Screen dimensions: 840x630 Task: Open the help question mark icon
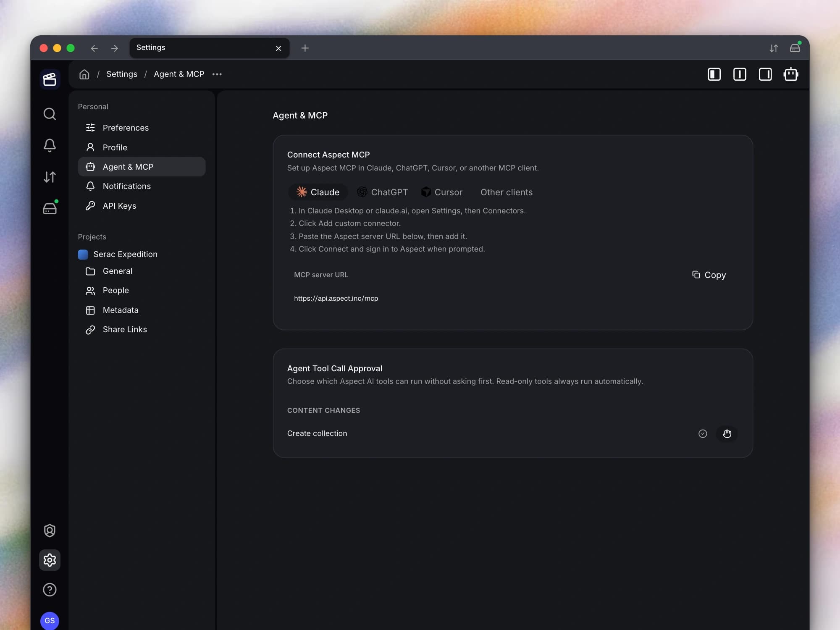coord(50,590)
